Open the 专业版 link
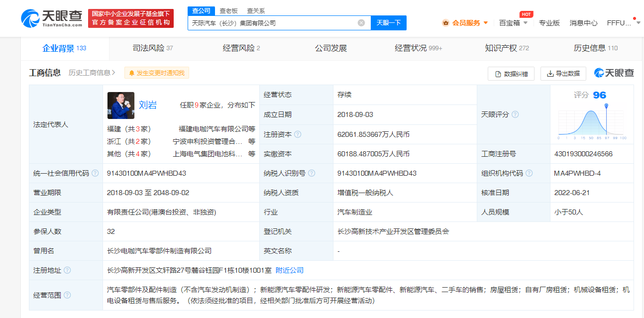 pos(549,23)
